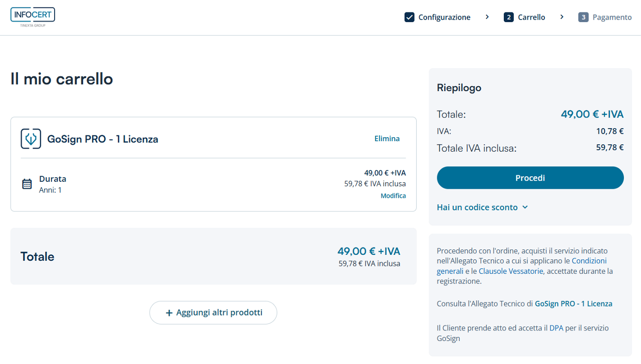The height and width of the screenshot is (364, 641).
Task: Click Modifica to edit the duration
Action: (x=393, y=196)
